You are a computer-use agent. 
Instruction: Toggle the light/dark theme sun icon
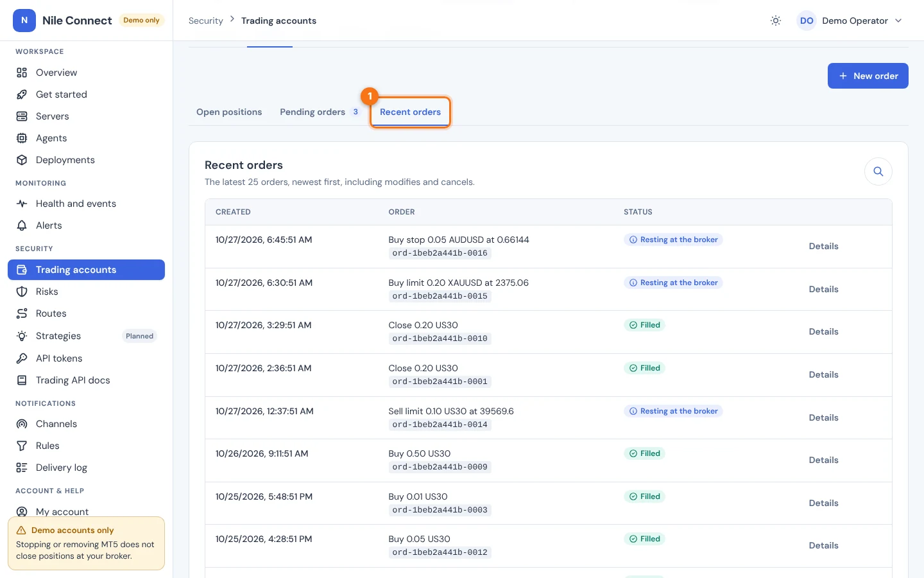(776, 21)
